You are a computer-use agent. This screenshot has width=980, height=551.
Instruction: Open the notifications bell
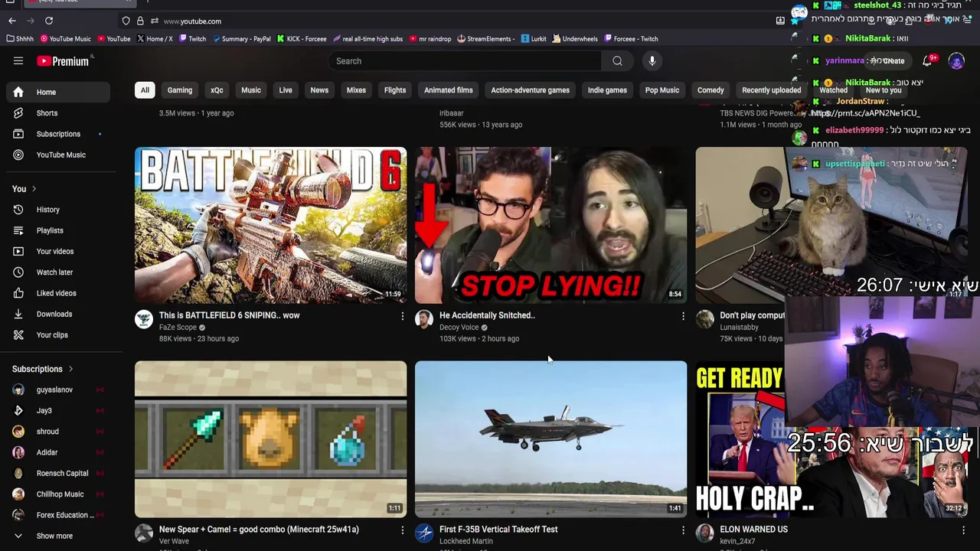(927, 60)
